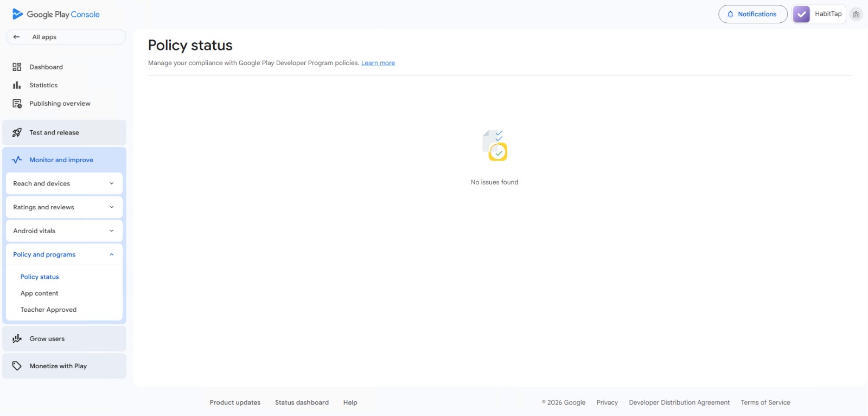This screenshot has height=416, width=868.
Task: Click the Grow users chart icon
Action: click(x=17, y=338)
